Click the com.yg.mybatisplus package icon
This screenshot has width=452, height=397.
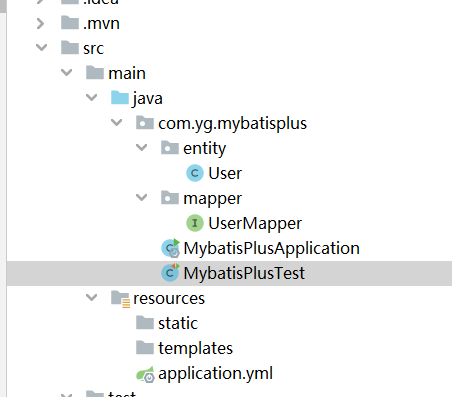145,123
